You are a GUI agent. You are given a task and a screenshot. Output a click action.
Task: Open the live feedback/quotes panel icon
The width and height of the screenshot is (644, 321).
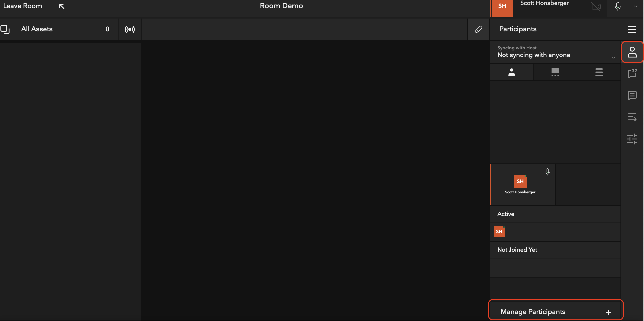632,74
